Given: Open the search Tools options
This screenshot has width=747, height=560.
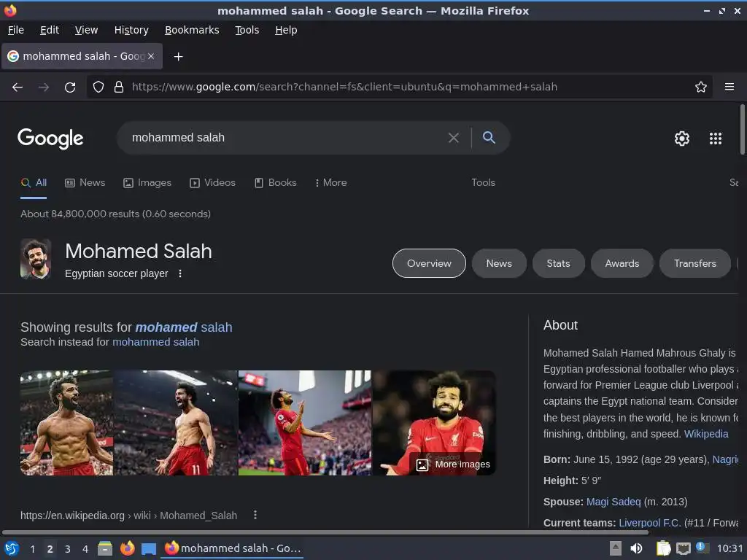Looking at the screenshot, I should coord(483,183).
